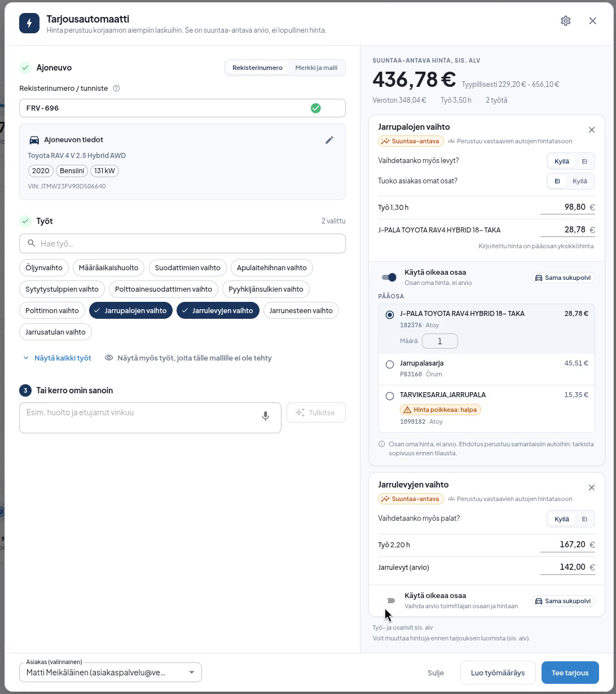Click the Hinta poikkeaa: halpa warning badge
The width and height of the screenshot is (616, 694).
tap(441, 410)
